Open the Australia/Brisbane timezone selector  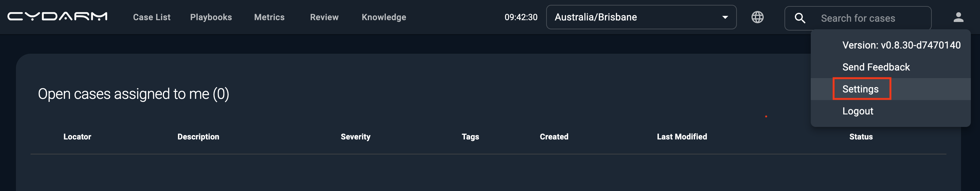point(641,17)
